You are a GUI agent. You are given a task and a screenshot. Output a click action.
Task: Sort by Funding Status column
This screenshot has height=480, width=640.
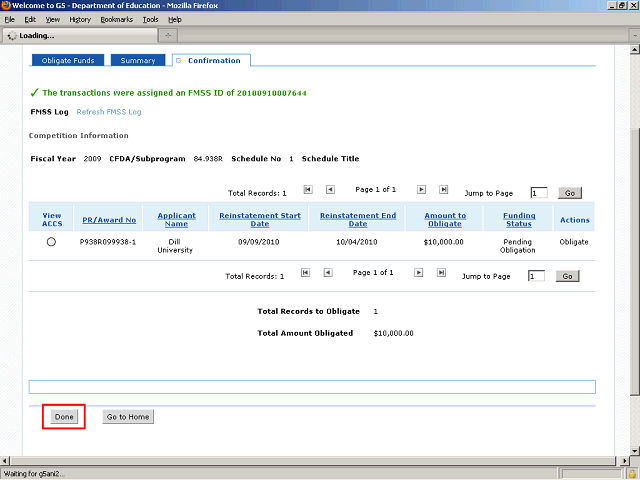pos(519,220)
